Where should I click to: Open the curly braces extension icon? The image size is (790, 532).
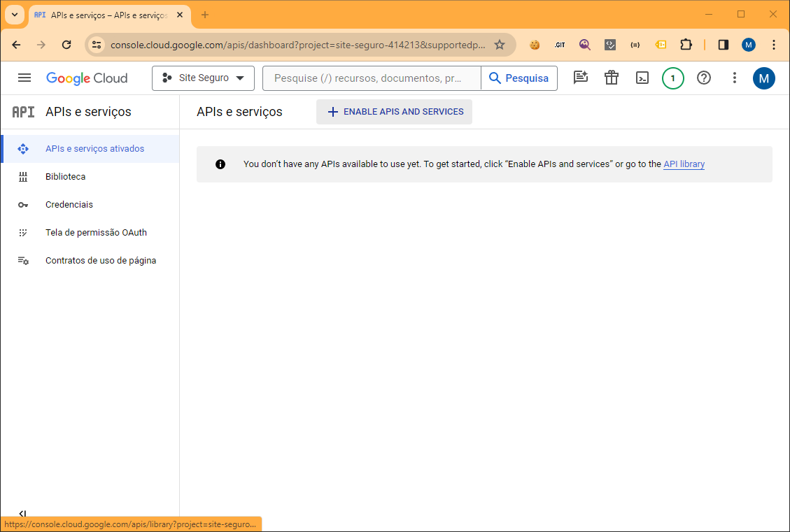click(x=635, y=45)
